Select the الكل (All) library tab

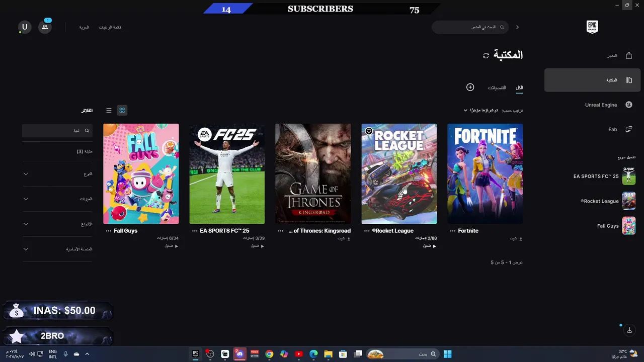click(x=519, y=87)
